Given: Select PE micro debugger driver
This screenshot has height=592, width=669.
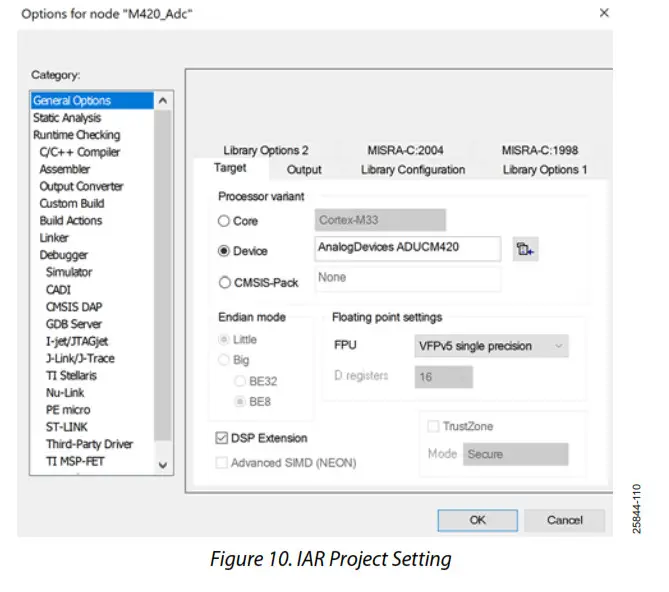Looking at the screenshot, I should pos(92,410).
